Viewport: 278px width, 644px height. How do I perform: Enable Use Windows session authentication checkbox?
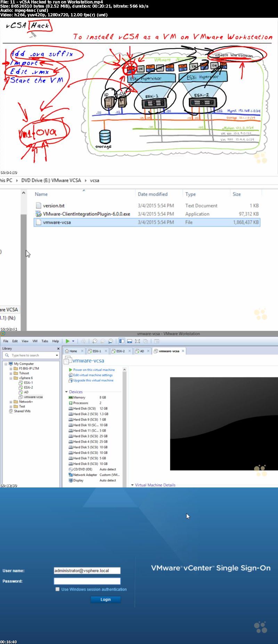pos(57,589)
